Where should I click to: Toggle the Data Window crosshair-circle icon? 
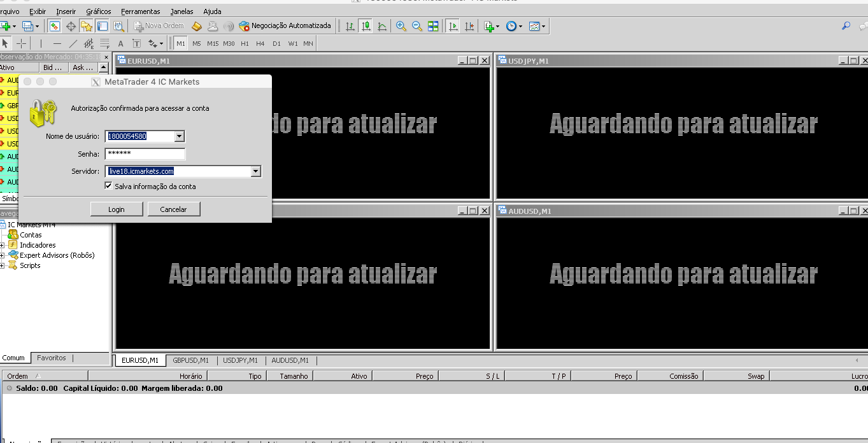tap(71, 26)
